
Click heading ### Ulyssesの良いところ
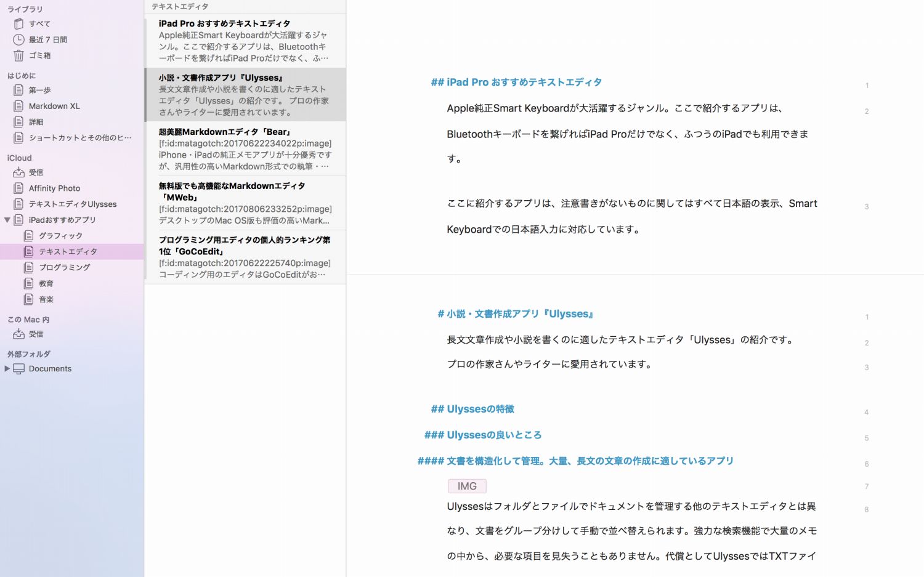(x=483, y=435)
